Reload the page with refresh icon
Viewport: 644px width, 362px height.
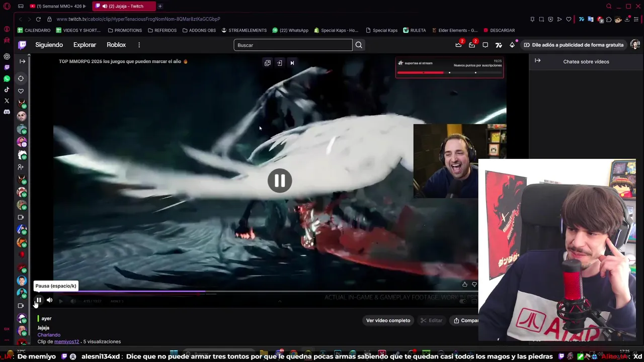click(38, 19)
